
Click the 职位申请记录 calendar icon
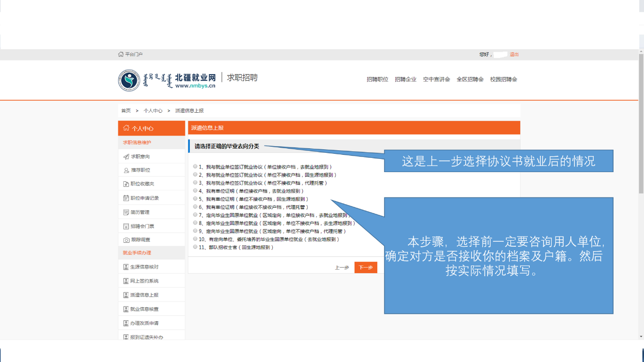(126, 198)
